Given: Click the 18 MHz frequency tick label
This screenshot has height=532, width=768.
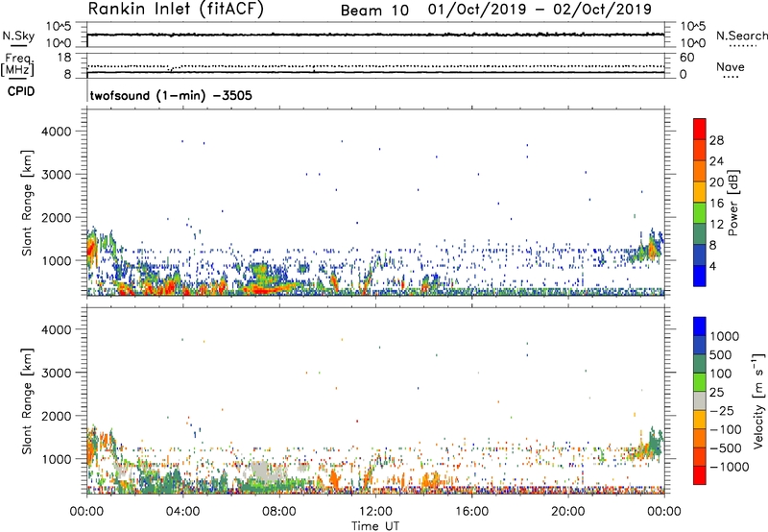Looking at the screenshot, I should click(x=63, y=58).
